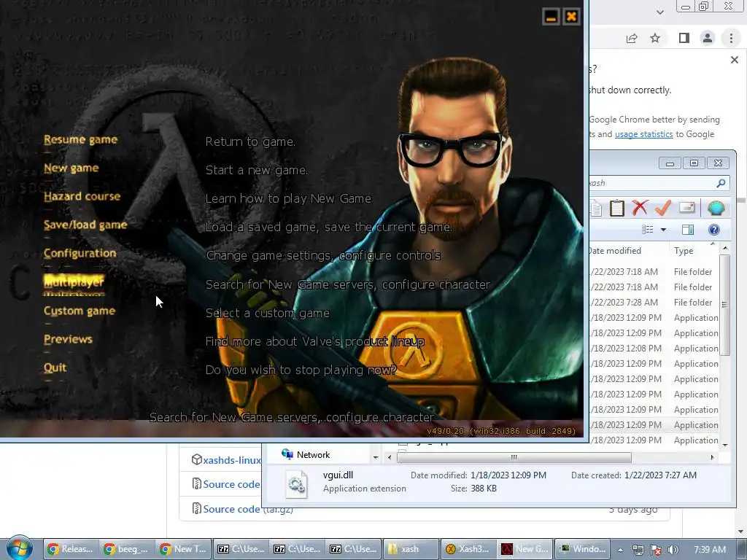
Task: Toggle the Chrome side panel icon
Action: (x=684, y=38)
